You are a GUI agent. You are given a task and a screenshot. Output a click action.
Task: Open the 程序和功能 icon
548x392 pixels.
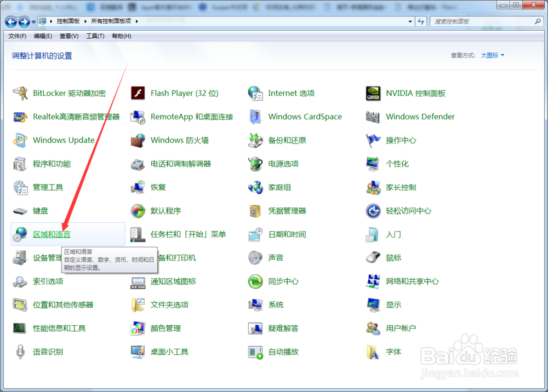click(x=20, y=164)
